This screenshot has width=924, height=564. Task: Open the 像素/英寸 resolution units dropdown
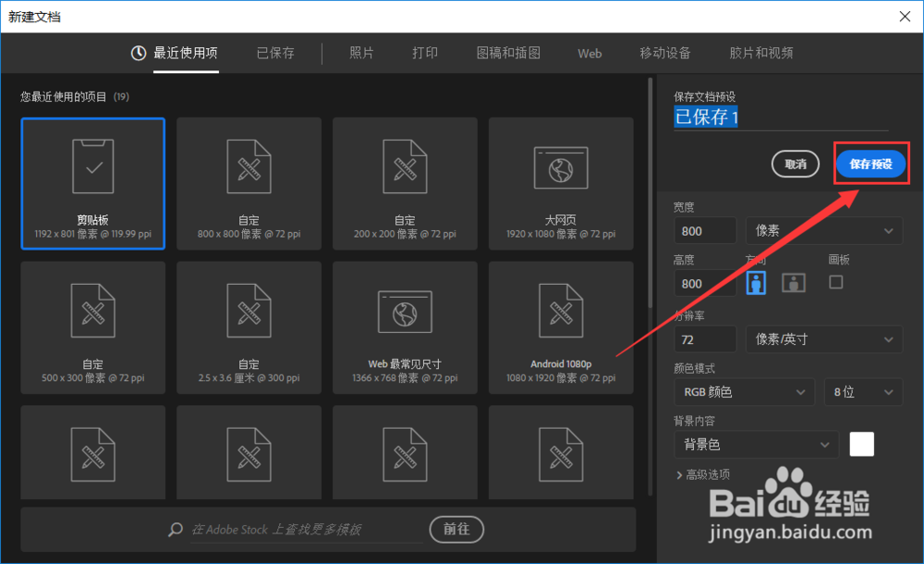pos(823,339)
